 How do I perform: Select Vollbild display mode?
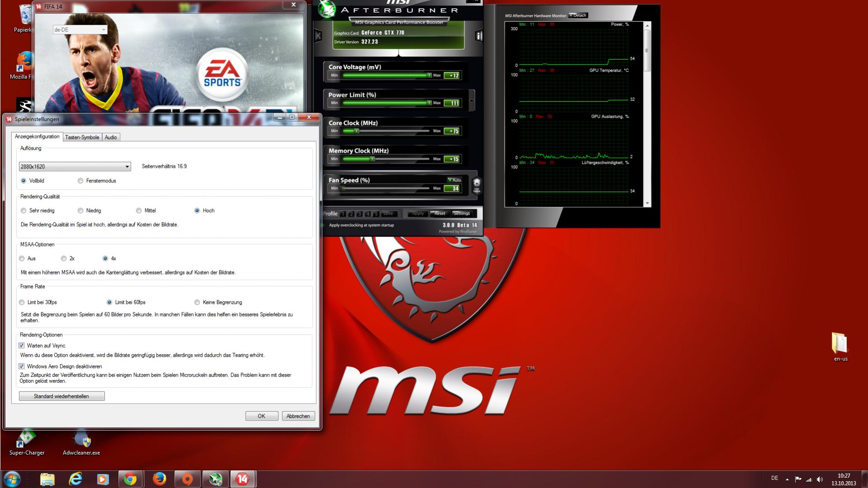(x=24, y=181)
